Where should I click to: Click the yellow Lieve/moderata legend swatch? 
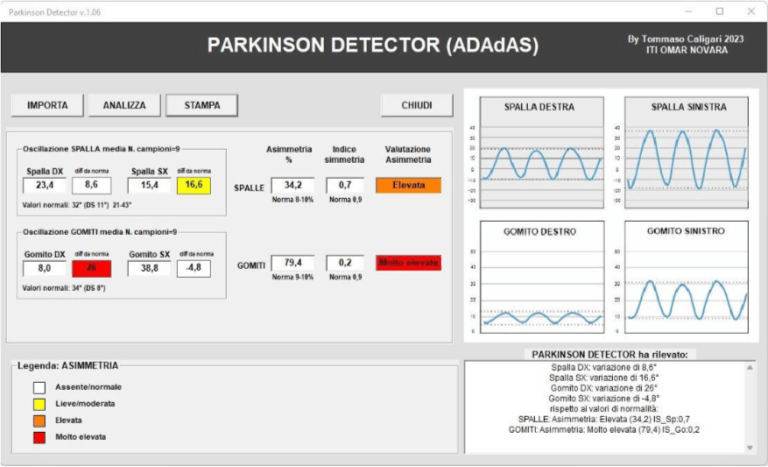tap(39, 404)
